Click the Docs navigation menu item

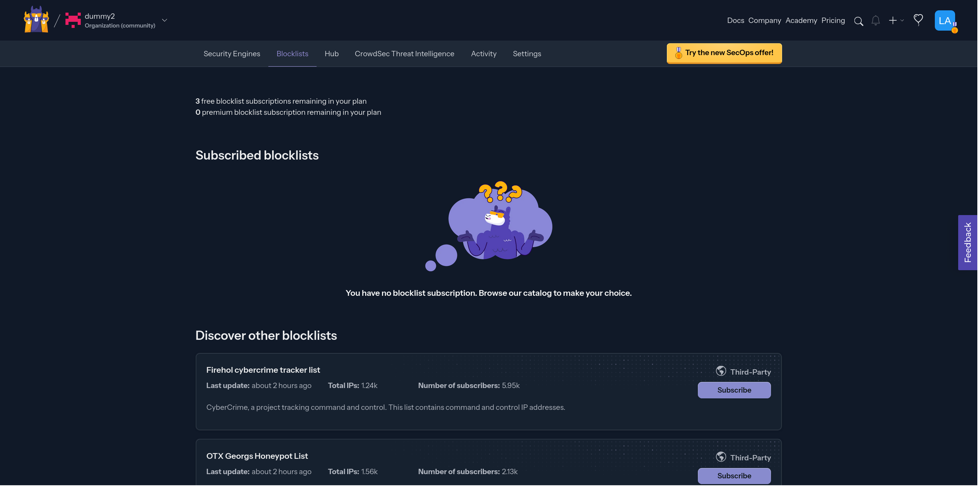pos(736,20)
